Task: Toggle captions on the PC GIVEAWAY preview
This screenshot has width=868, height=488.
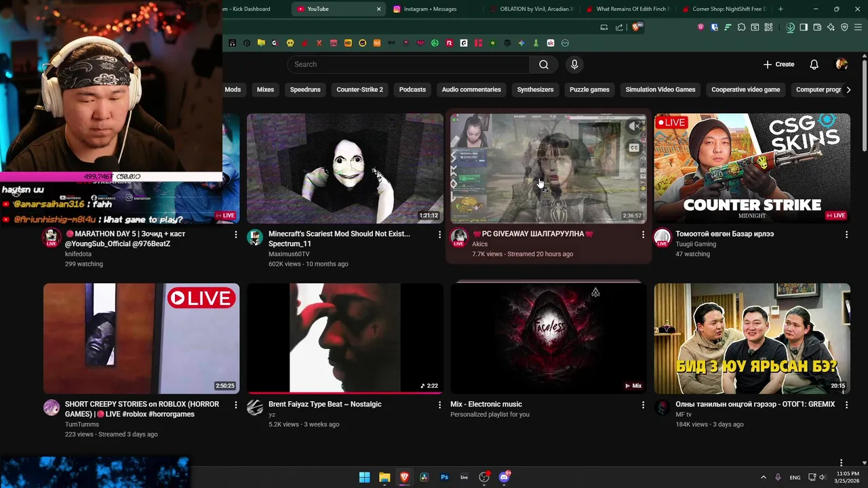Action: click(634, 148)
